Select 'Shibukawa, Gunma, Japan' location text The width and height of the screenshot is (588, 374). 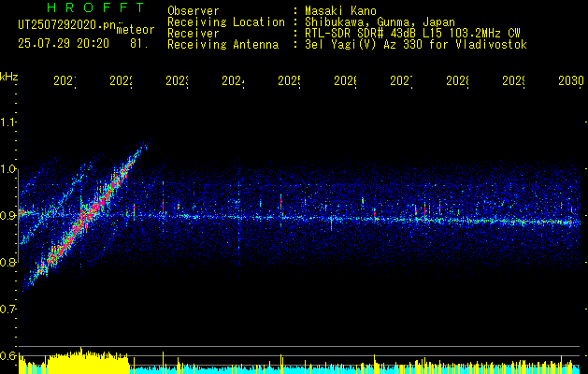[x=380, y=22]
